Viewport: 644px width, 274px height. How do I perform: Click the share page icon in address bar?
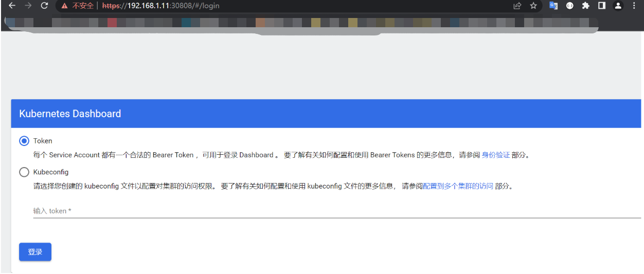(x=517, y=6)
